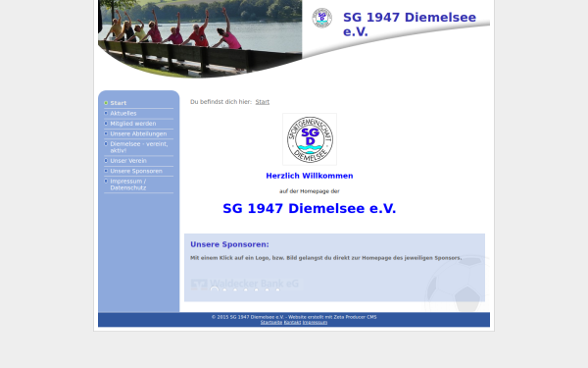Screen dimensions: 588x368
Task: Select the first active sponsor slider dot
Action: coord(214,289)
